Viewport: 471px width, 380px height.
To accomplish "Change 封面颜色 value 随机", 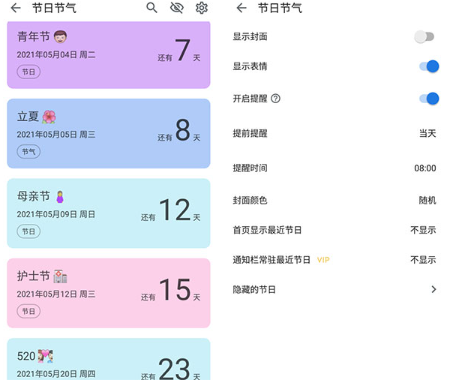I will tap(427, 200).
